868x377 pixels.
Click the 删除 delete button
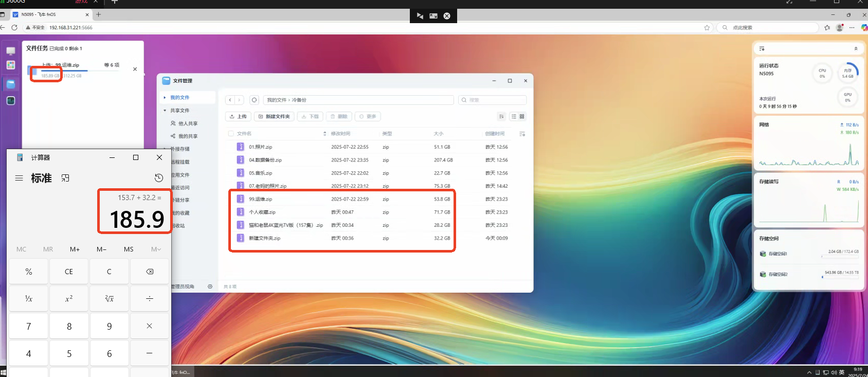point(339,117)
